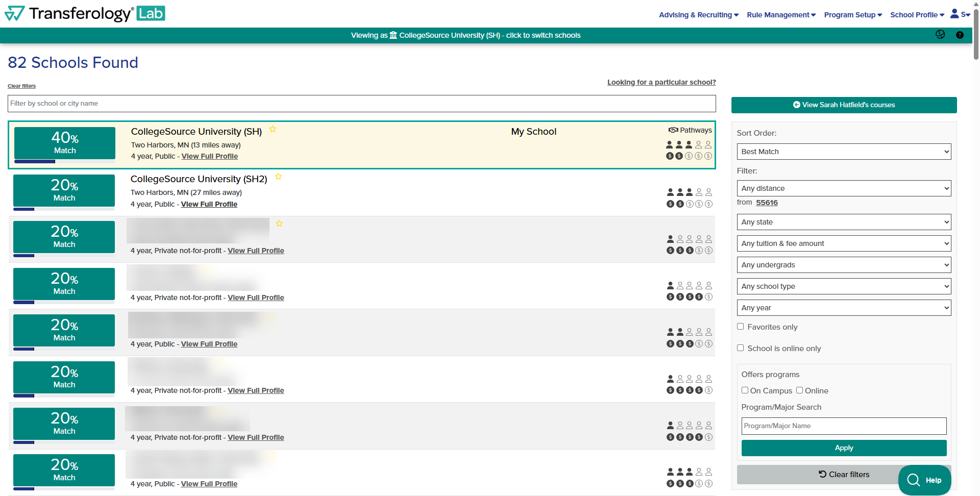Open the Any tuition & fee amount dropdown

(844, 243)
